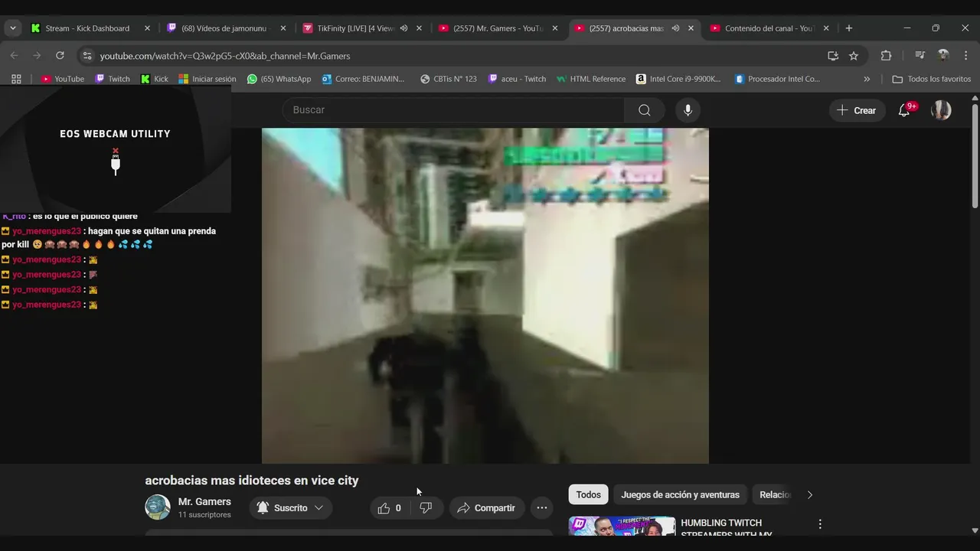Open the Todos los favoritos folder
Image resolution: width=980 pixels, height=551 pixels.
[932, 79]
